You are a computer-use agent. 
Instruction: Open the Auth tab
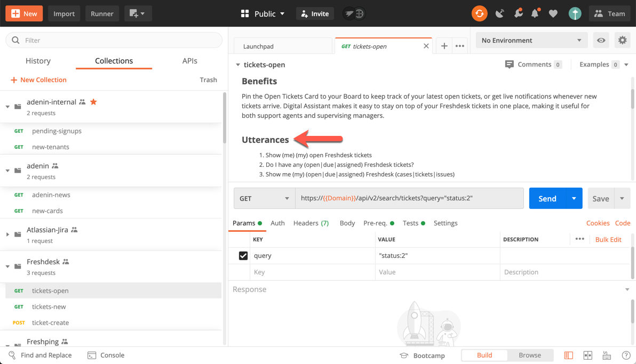277,223
